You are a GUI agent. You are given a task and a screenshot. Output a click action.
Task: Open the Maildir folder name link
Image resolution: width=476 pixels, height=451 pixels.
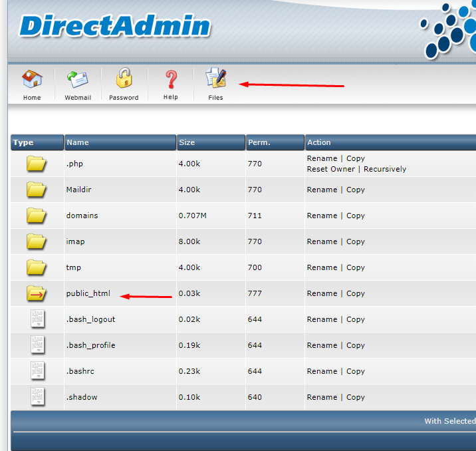pyautogui.click(x=78, y=190)
